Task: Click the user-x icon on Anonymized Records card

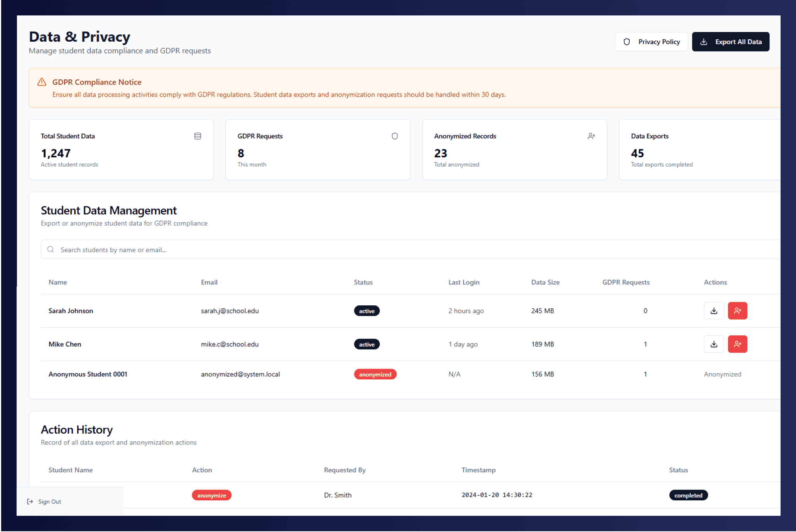Action: (591, 136)
